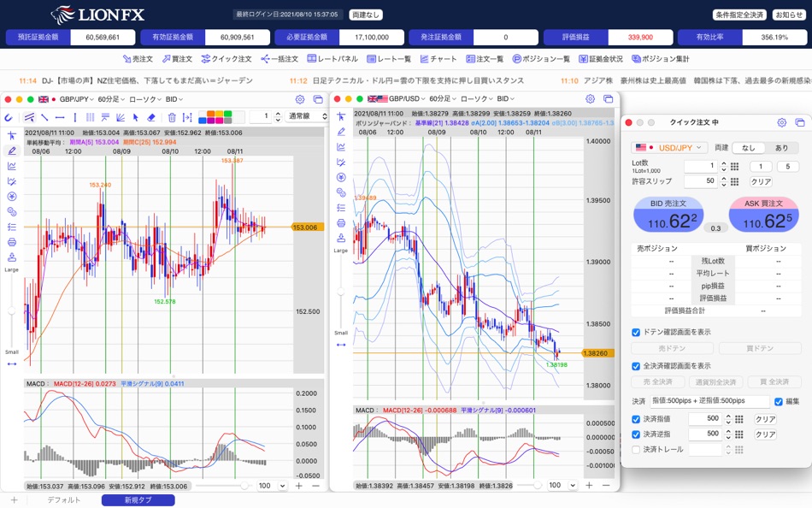Open settings gear in the quick order panel
The width and height of the screenshot is (812, 508).
(781, 122)
